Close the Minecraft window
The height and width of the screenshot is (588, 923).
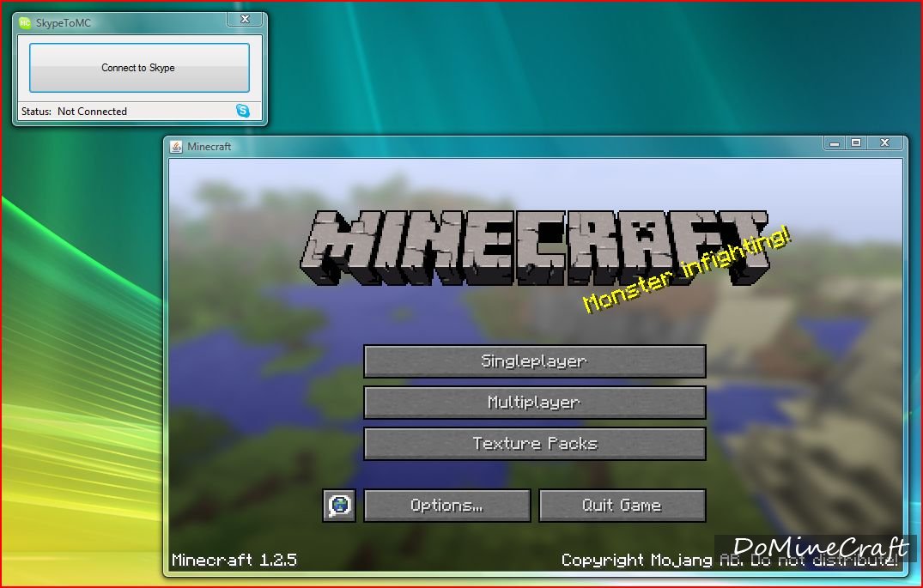pos(884,143)
